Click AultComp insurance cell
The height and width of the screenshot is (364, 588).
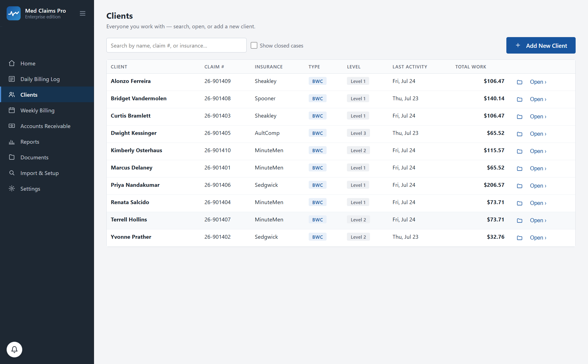click(x=267, y=133)
